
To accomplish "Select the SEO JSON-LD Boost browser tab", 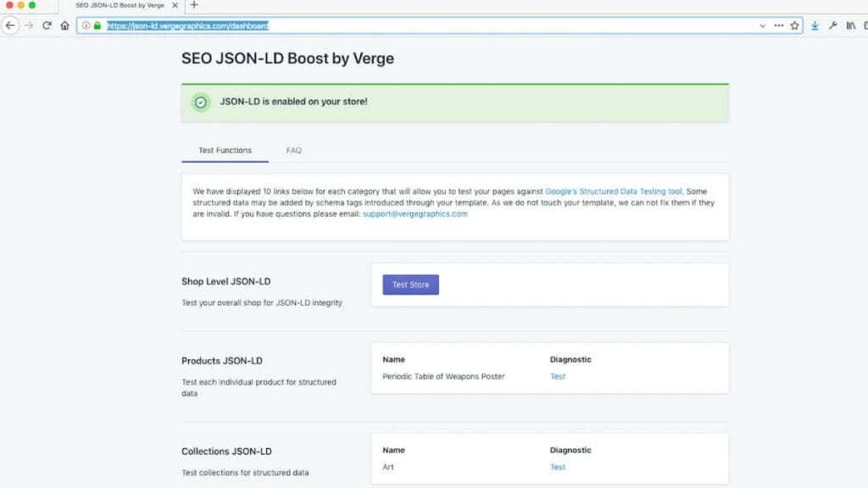I will [x=120, y=5].
